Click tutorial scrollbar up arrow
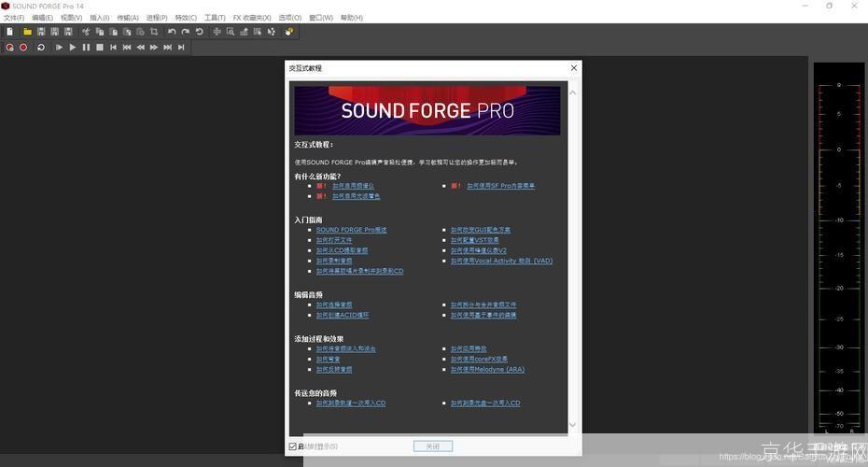The width and height of the screenshot is (868, 467). tap(572, 92)
